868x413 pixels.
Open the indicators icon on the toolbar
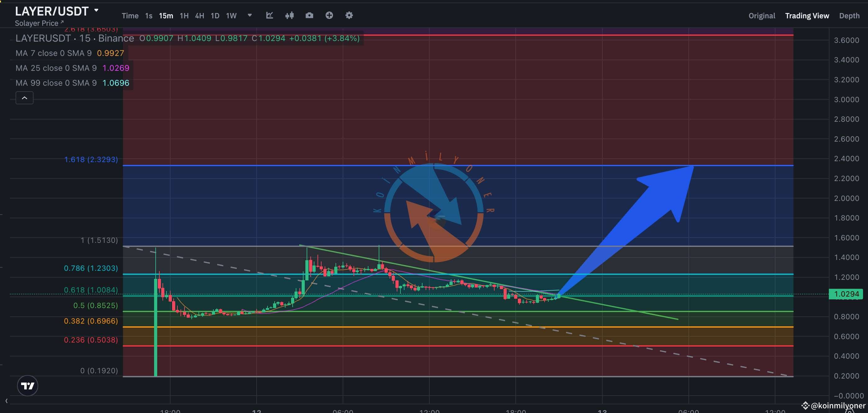pyautogui.click(x=269, y=15)
